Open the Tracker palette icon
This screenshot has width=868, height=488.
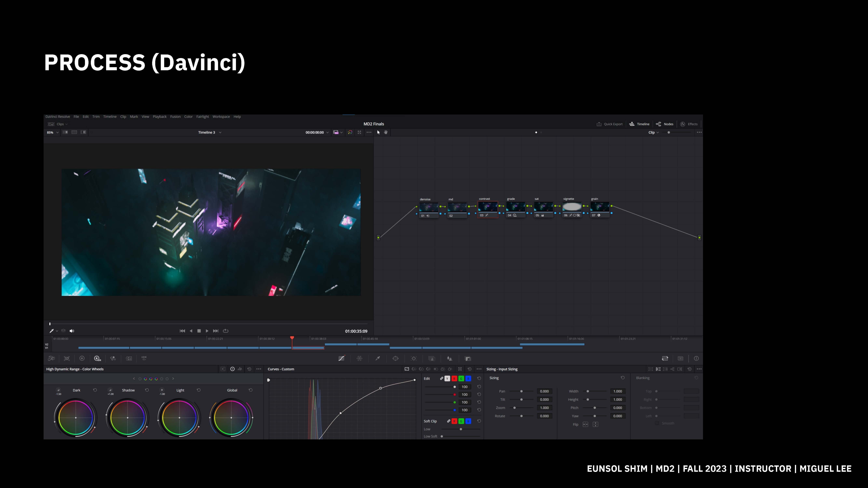click(414, 358)
